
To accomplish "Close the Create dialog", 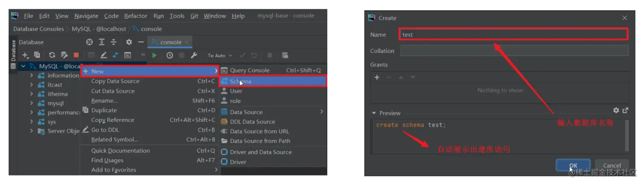I will tap(624, 18).
